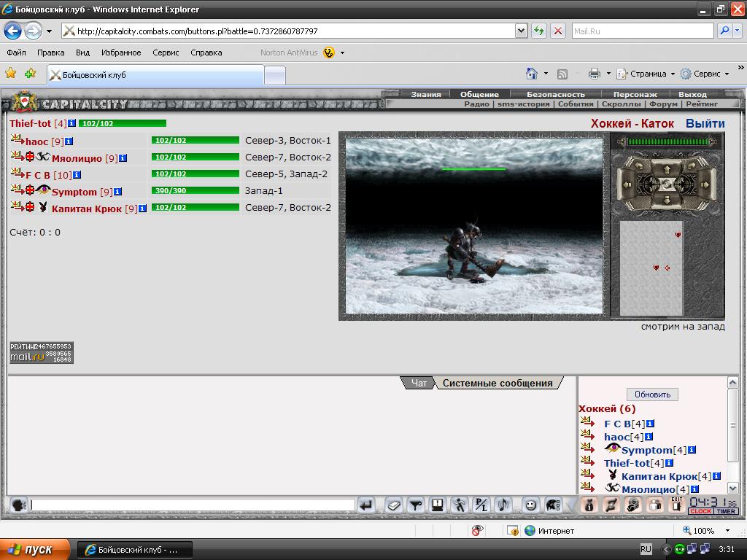This screenshot has width=747, height=560.
Task: Expand the Home button dropdown arrow
Action: tap(546, 74)
